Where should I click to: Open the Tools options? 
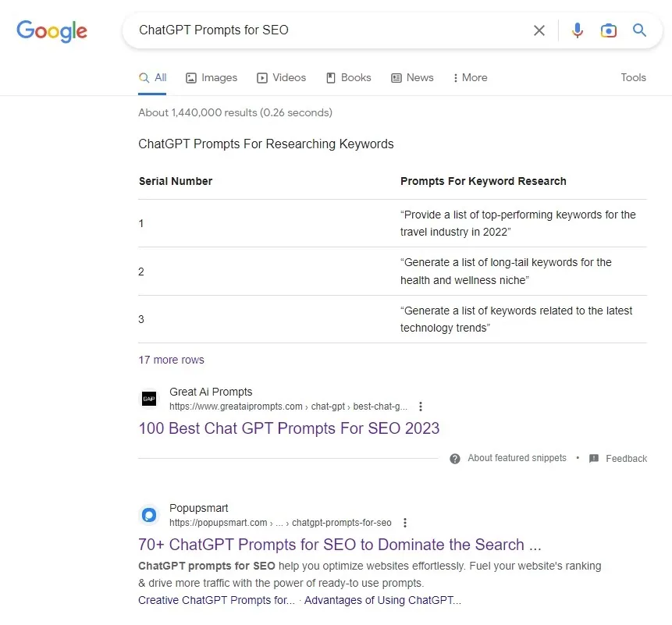pos(633,77)
